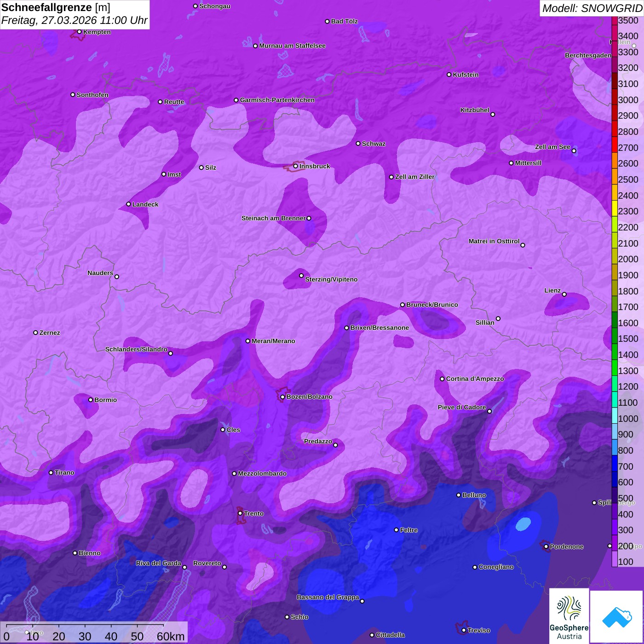Click the Bad Tölz label
The image size is (644, 644).
(x=344, y=21)
